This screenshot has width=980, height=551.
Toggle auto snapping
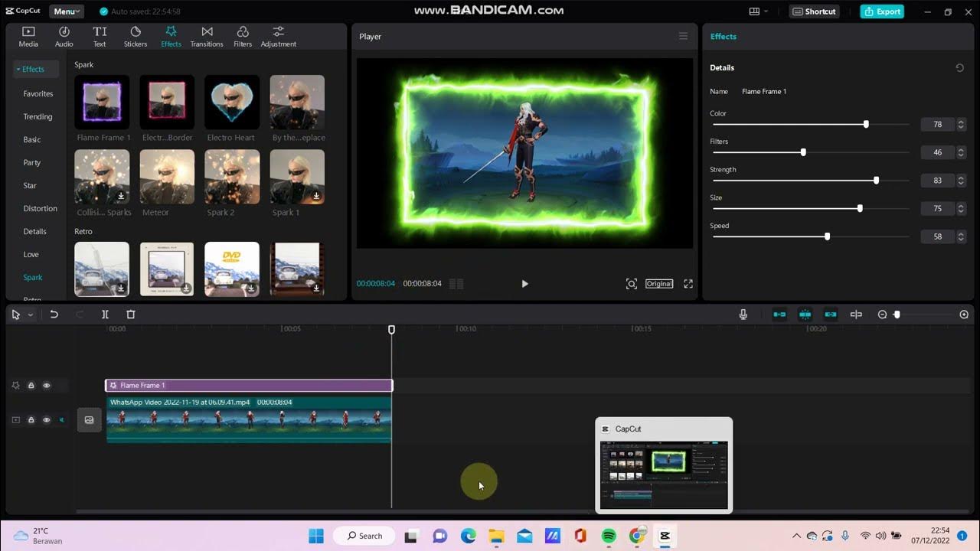click(x=805, y=315)
